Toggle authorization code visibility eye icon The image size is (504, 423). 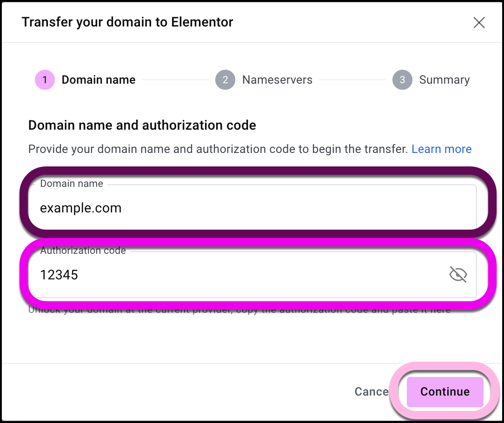tap(458, 274)
